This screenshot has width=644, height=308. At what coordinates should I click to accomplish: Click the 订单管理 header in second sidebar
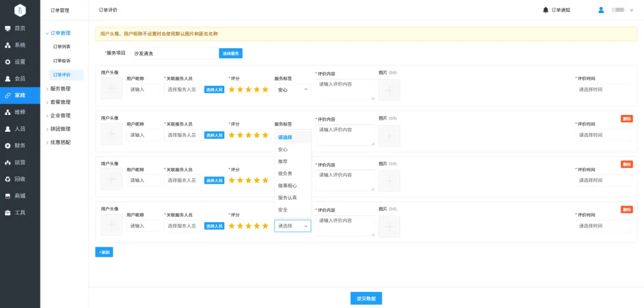coord(60,10)
